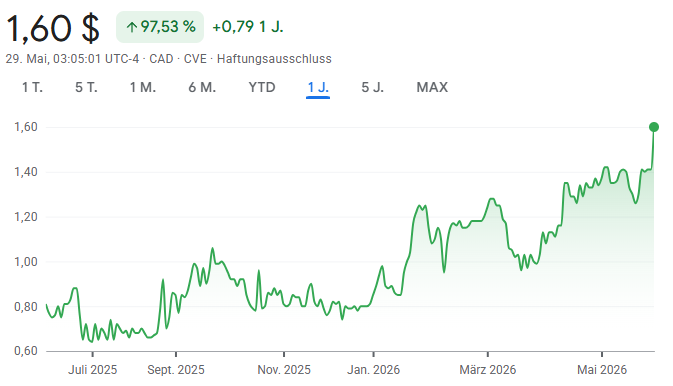Click the CAD currency label
673x386 pixels.
(161, 59)
